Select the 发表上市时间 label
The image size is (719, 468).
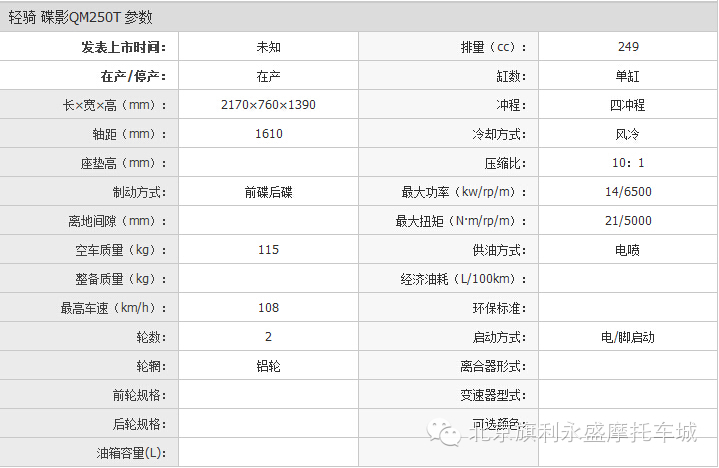pyautogui.click(x=124, y=47)
